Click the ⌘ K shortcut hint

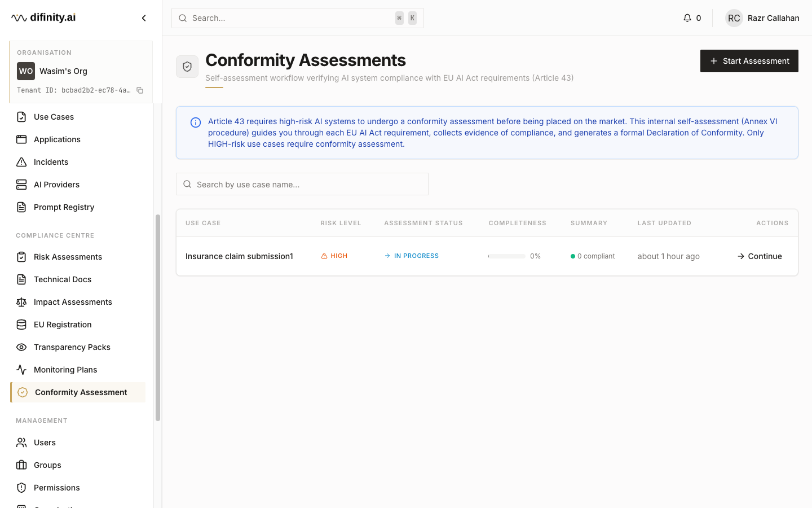click(406, 18)
